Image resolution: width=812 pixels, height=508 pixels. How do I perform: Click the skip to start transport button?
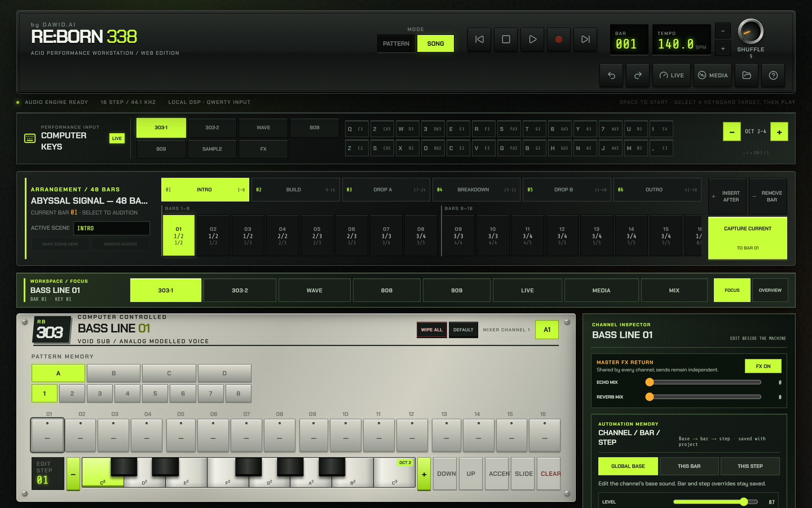pyautogui.click(x=479, y=39)
